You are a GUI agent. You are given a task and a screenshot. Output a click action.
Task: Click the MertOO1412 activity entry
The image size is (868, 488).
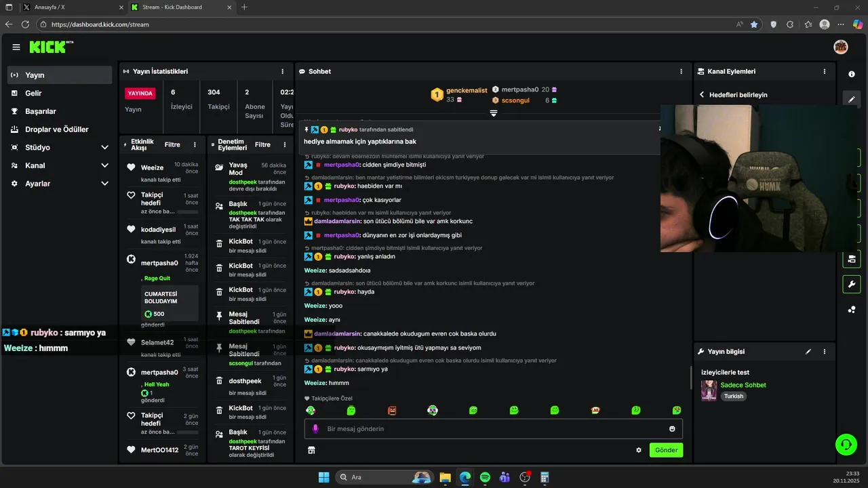coord(162,450)
